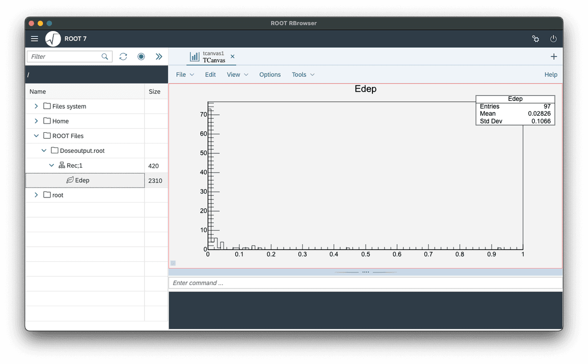Expand the Home folder node
This screenshot has height=364, width=588.
tap(36, 121)
